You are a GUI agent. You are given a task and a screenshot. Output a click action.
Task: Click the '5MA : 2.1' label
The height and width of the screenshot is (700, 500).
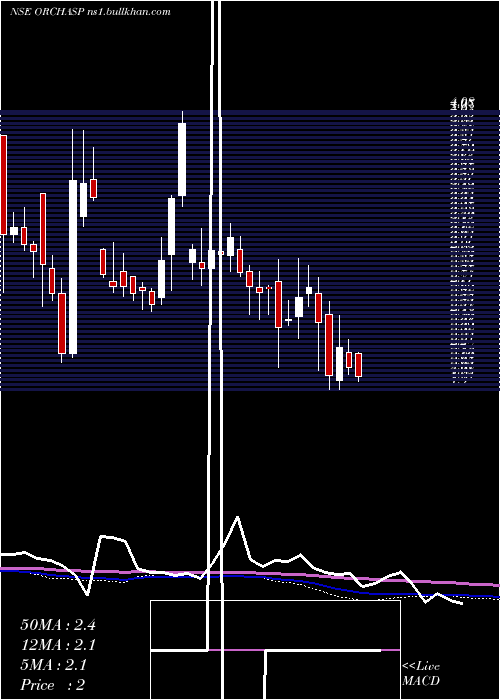click(x=53, y=665)
